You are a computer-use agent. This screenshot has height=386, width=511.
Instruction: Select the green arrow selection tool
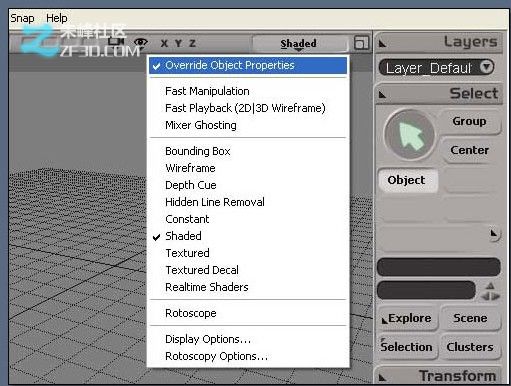410,135
